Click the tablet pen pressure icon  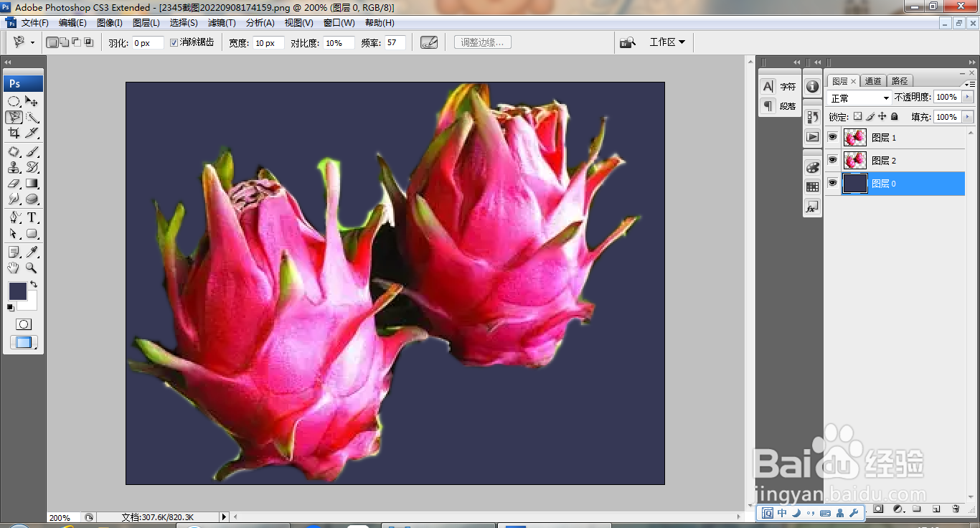tap(429, 42)
